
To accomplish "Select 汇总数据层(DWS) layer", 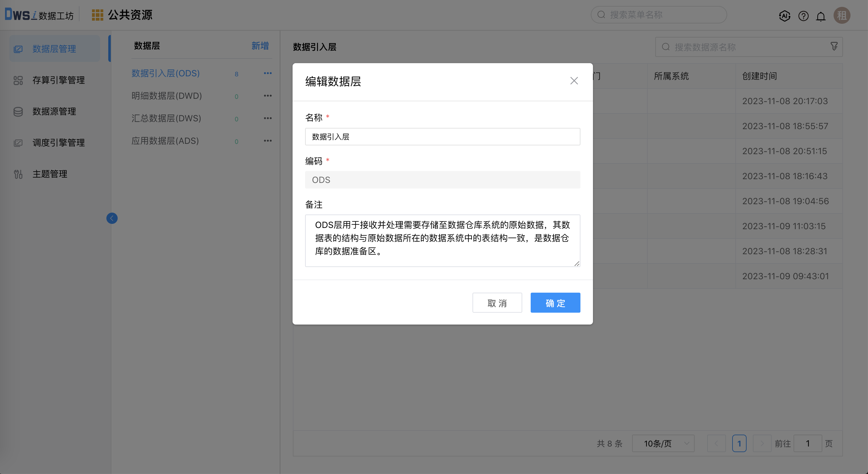I will (x=166, y=118).
